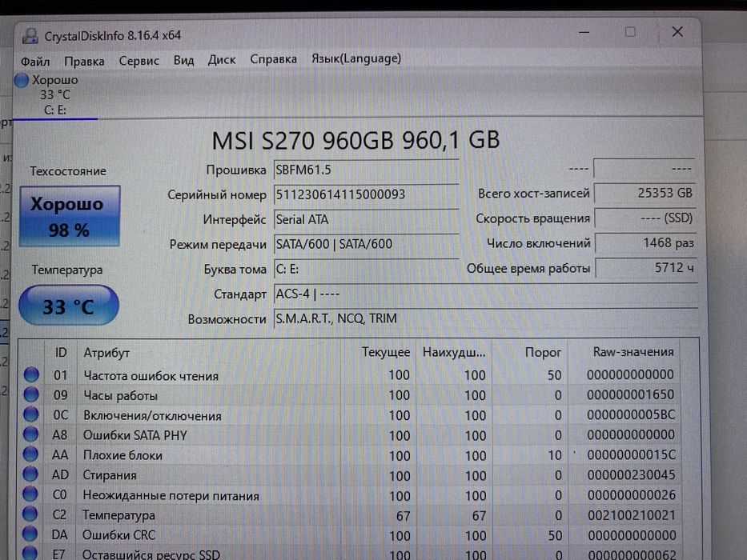Select the Стирания attribute text
The height and width of the screenshot is (560, 747).
pos(110,475)
